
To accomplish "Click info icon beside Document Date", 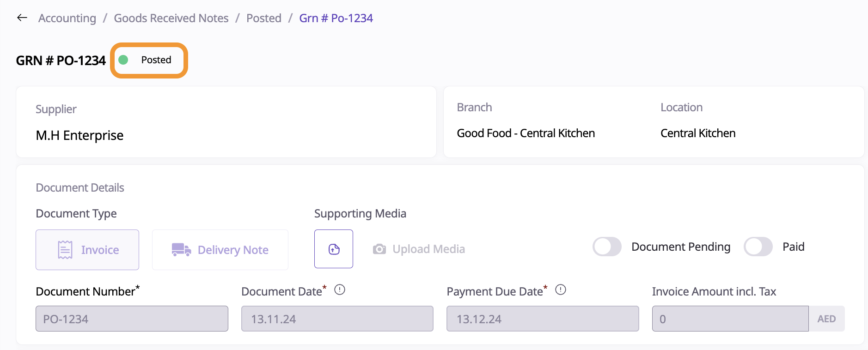I will point(340,290).
